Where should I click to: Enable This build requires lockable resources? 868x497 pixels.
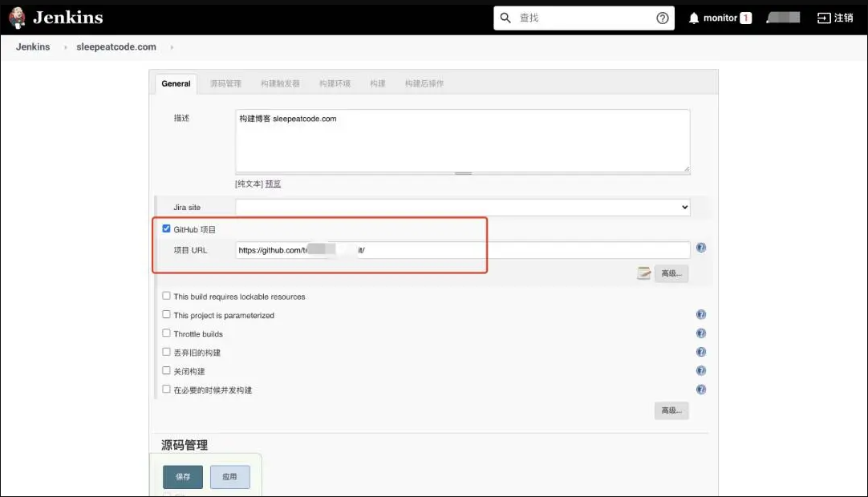pos(167,296)
